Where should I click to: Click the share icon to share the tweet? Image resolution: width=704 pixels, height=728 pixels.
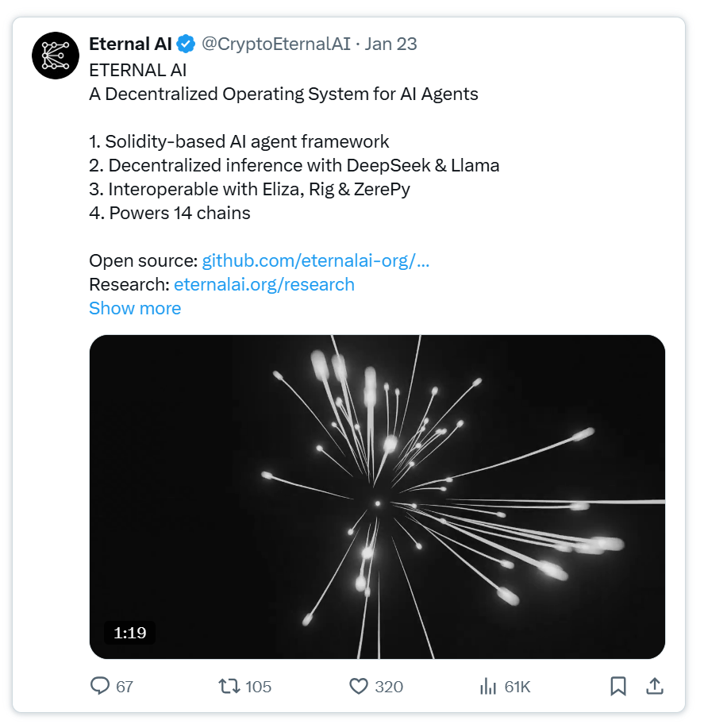coord(656,686)
